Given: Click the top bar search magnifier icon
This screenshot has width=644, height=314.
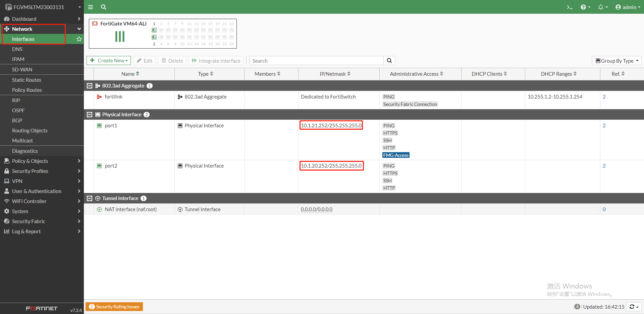Looking at the screenshot, I should pos(104,7).
